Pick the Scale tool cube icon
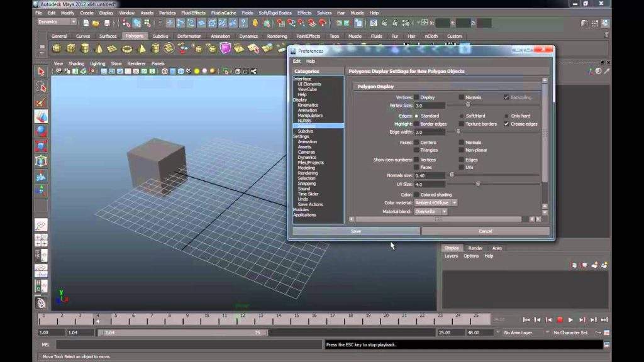 [41, 146]
